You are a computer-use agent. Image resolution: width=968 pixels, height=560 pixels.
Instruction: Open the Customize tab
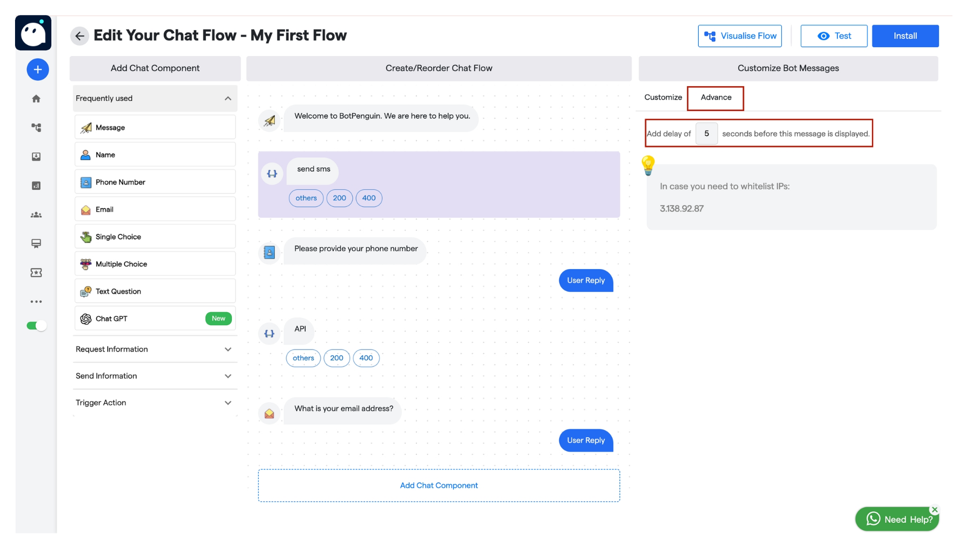tap(662, 97)
